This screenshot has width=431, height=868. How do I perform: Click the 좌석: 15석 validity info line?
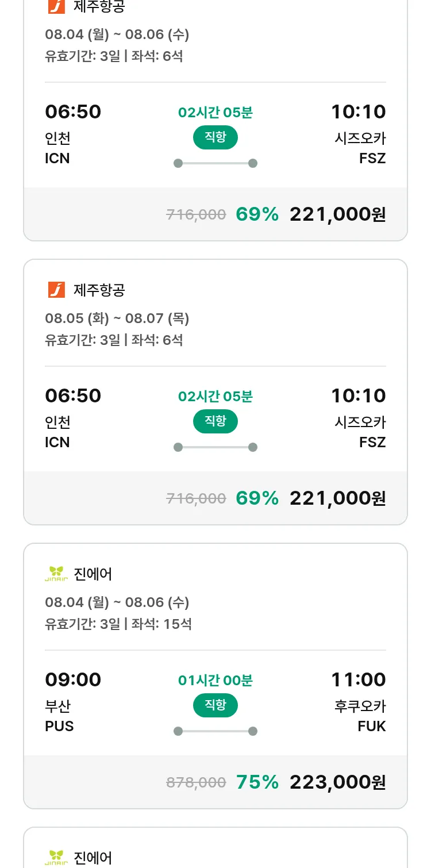(118, 624)
